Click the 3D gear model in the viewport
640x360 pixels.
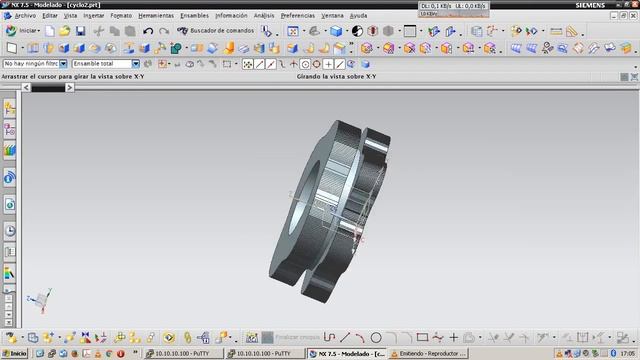click(x=329, y=211)
